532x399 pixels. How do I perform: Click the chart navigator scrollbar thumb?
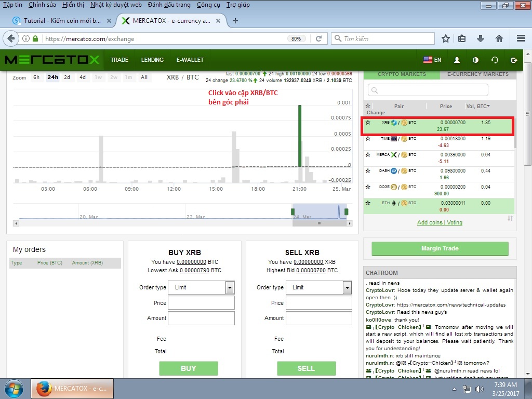pos(320,223)
